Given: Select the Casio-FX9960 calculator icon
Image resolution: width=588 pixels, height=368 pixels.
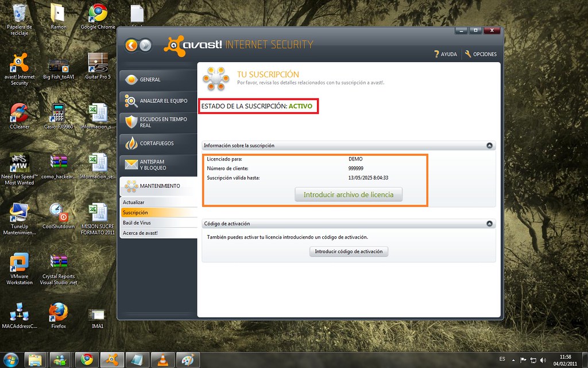Looking at the screenshot, I should pos(59,116).
